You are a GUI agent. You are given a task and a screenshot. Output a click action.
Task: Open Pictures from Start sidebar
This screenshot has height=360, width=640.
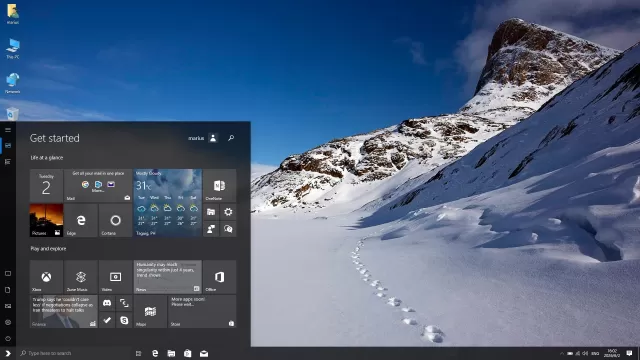[x=8, y=306]
